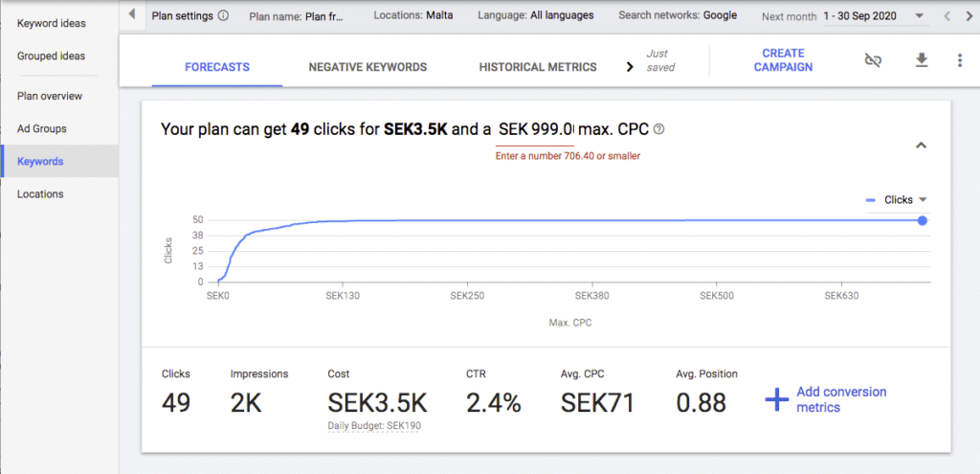Open the three-dot more options menu

click(959, 60)
